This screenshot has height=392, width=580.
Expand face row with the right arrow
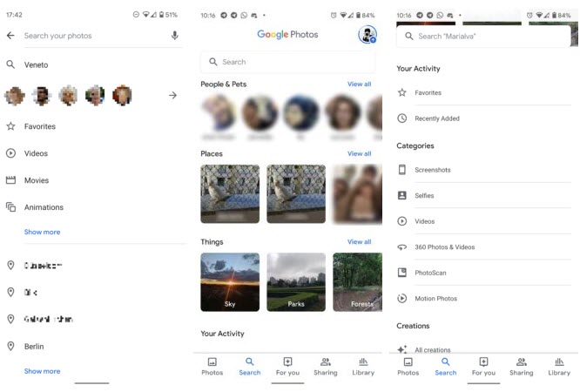pyautogui.click(x=172, y=96)
